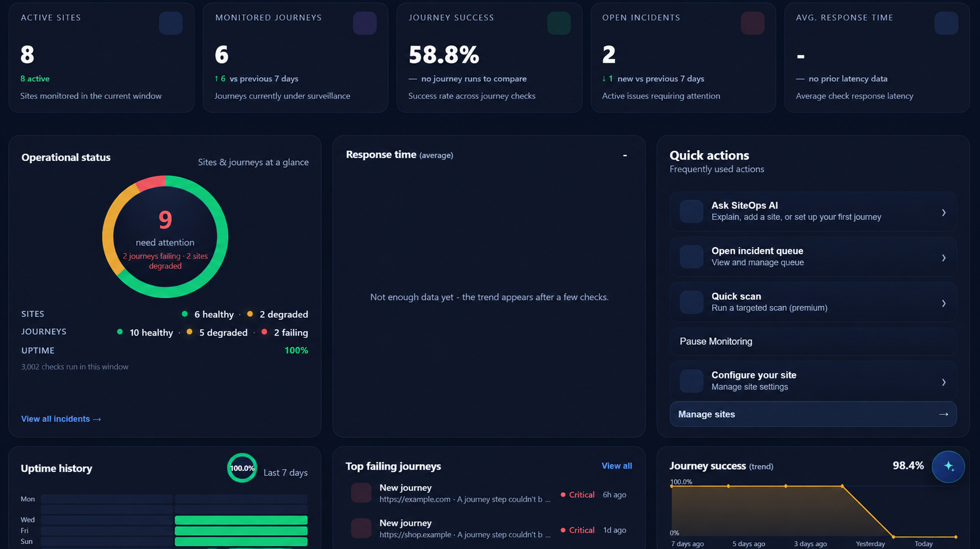Click the Quick scan icon
Image resolution: width=980 pixels, height=549 pixels.
tap(691, 302)
